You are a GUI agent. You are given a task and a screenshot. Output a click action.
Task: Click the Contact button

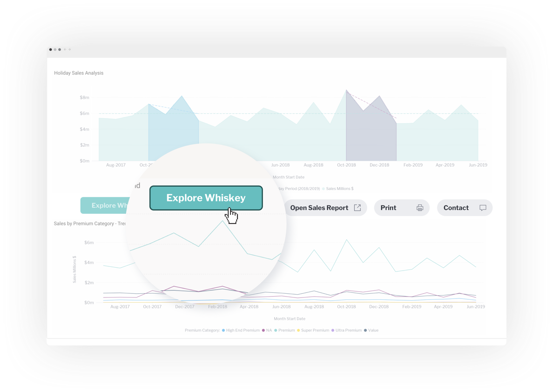[x=465, y=208]
